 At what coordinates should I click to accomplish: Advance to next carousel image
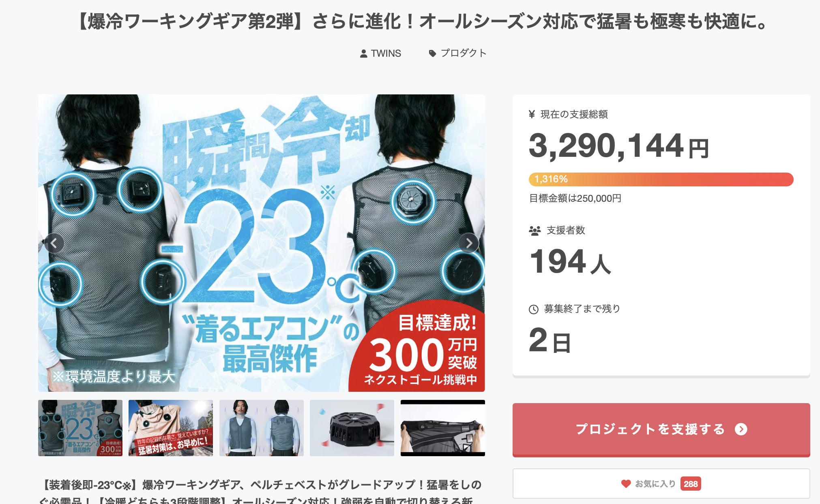(469, 243)
